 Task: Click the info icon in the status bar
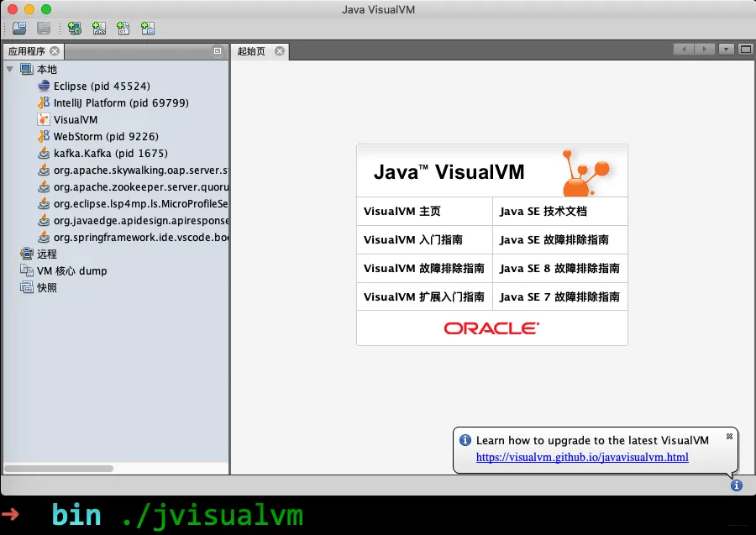tap(736, 485)
